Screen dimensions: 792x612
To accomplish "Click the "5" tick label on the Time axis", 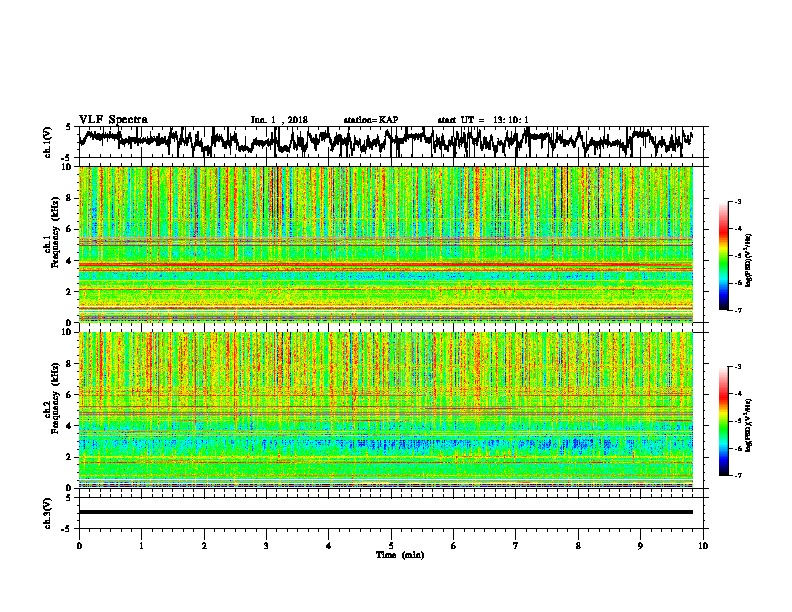I will tap(391, 546).
